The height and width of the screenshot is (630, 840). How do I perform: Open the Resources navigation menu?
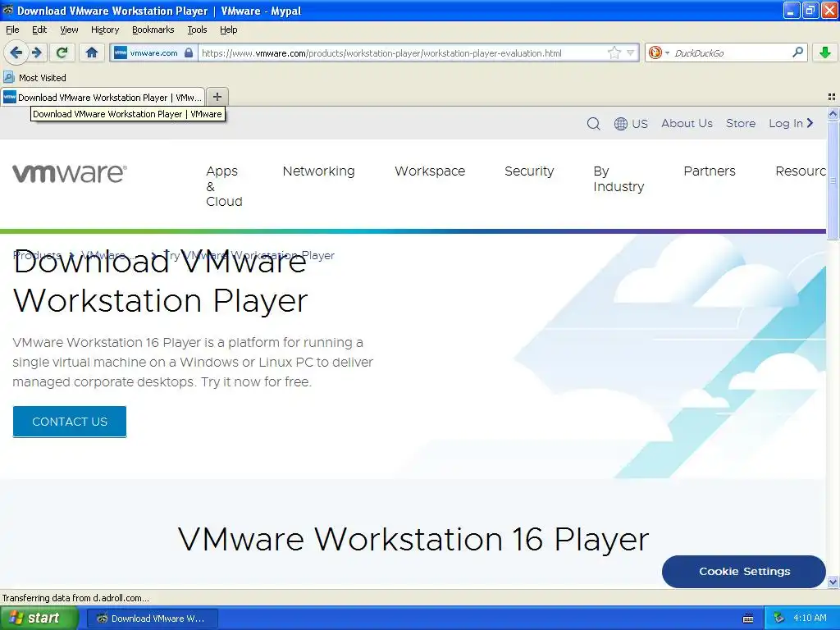coord(801,171)
